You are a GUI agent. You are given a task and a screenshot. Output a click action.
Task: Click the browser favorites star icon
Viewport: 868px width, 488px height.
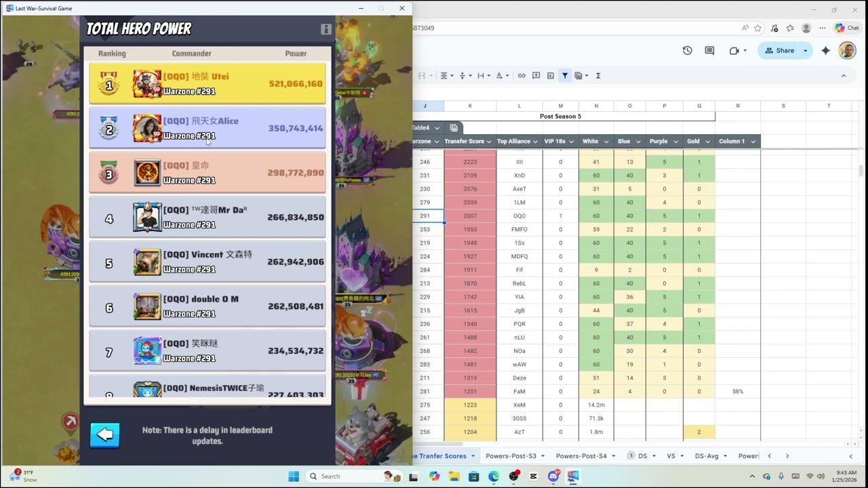click(757, 28)
